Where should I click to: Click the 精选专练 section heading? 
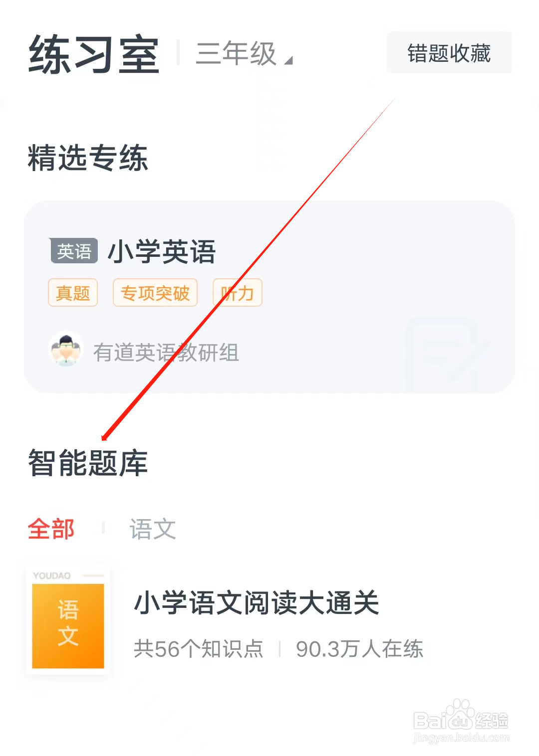pyautogui.click(x=88, y=158)
